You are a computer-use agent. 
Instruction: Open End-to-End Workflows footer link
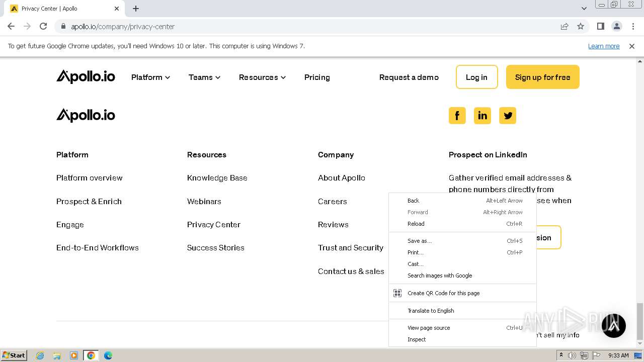click(x=98, y=248)
